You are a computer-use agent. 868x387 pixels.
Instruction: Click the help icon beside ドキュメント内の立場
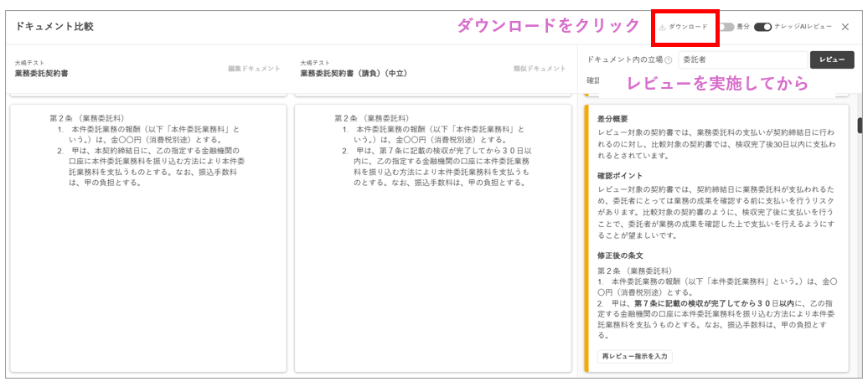669,60
